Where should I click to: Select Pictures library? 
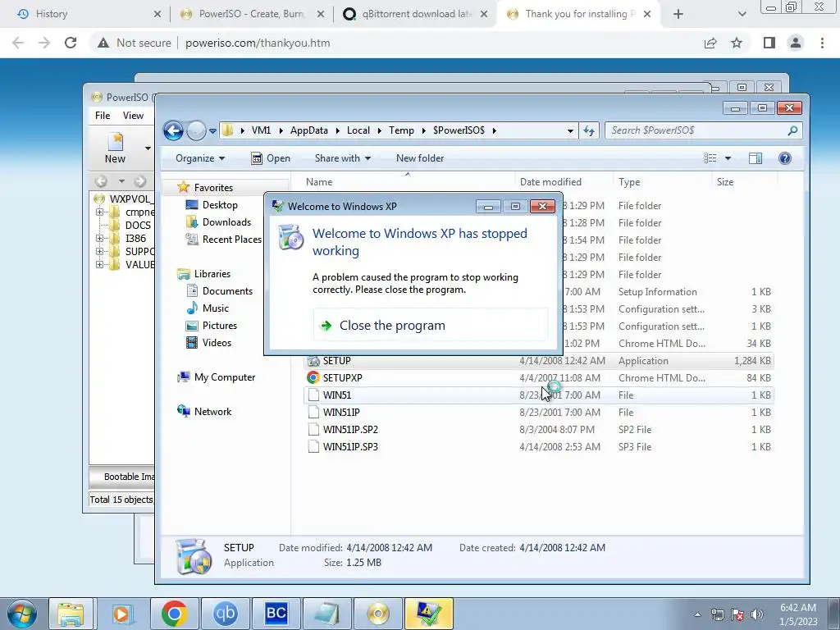tap(211, 325)
